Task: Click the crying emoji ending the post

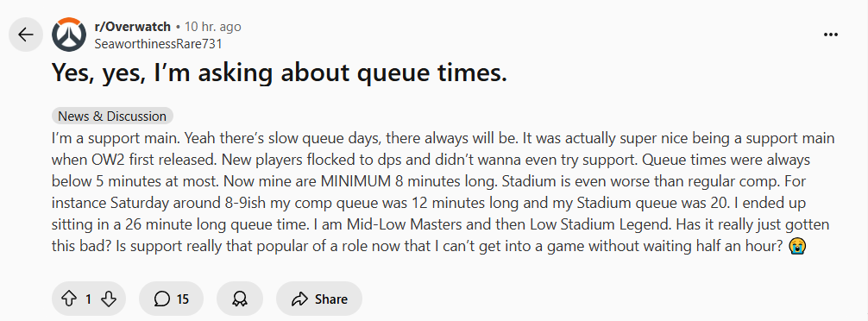Action: tap(798, 246)
